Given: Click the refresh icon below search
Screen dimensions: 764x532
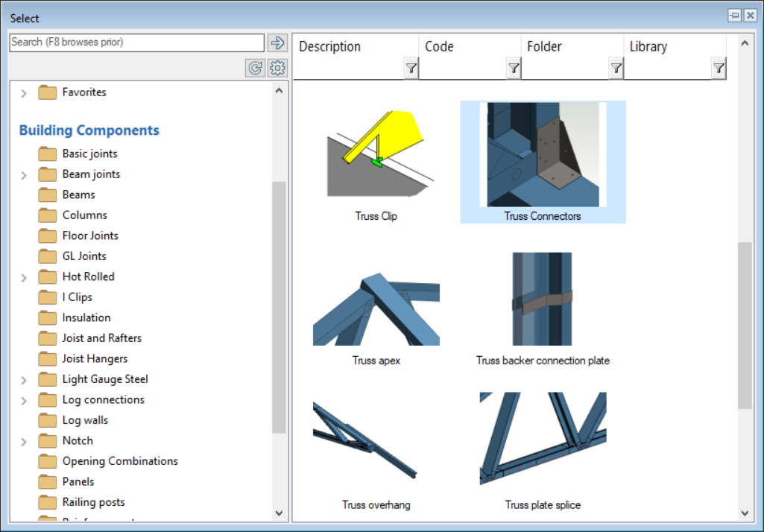Looking at the screenshot, I should [255, 69].
